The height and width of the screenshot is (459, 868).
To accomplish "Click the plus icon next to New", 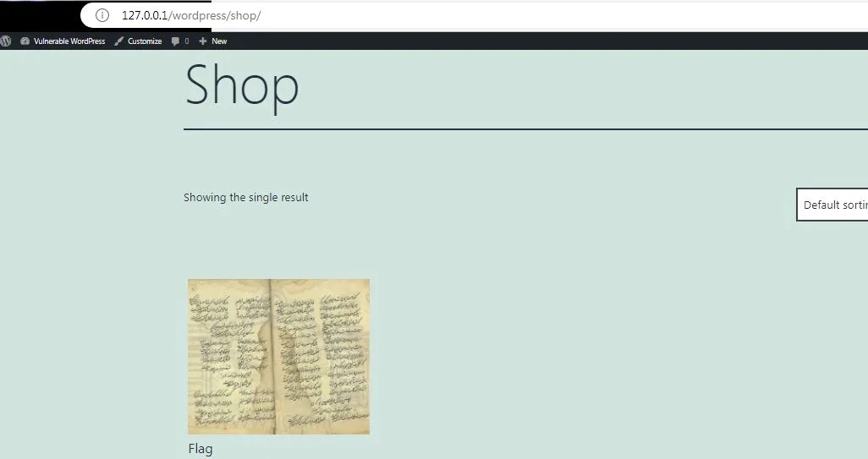I will coord(203,41).
